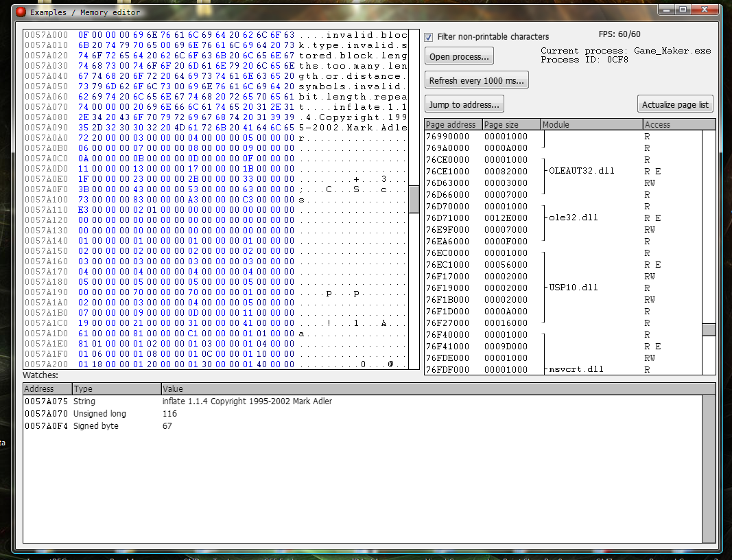This screenshot has height=560, width=732.
Task: Click the page list scrollbar thumb
Action: 709,329
